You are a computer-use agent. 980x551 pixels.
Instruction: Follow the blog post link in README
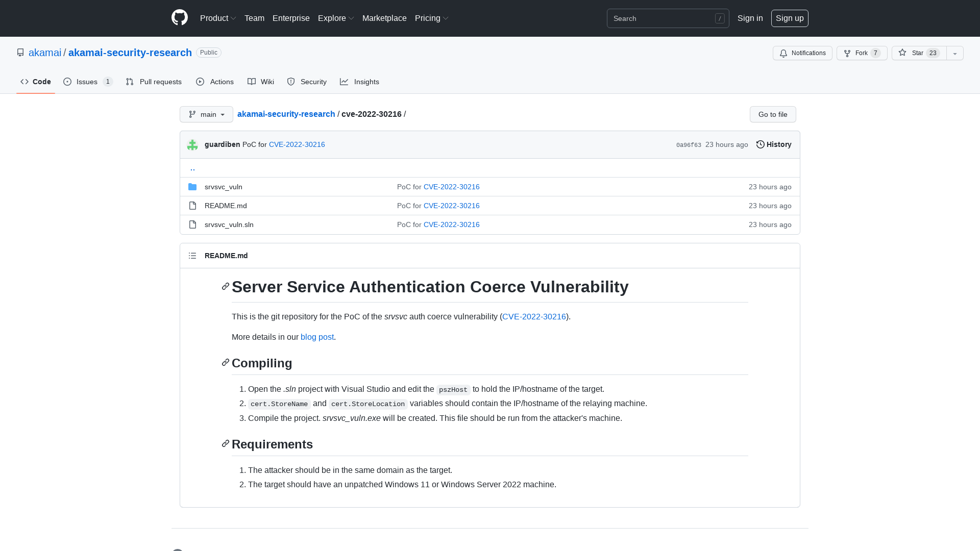pyautogui.click(x=317, y=337)
